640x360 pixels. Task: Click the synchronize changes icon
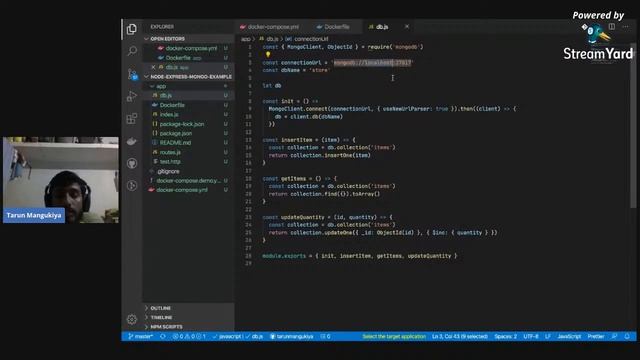tap(162, 336)
